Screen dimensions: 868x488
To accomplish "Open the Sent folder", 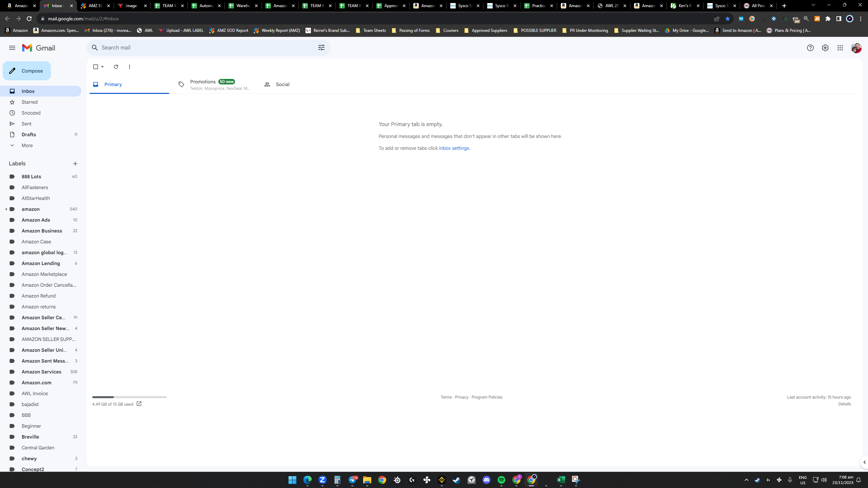I will point(41,124).
